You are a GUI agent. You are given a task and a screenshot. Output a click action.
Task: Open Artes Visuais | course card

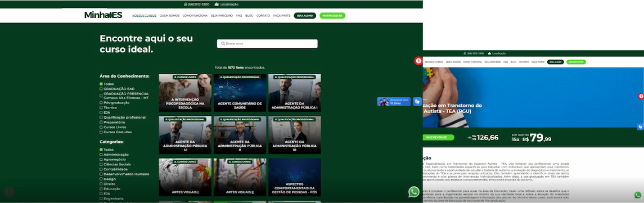[x=185, y=178]
